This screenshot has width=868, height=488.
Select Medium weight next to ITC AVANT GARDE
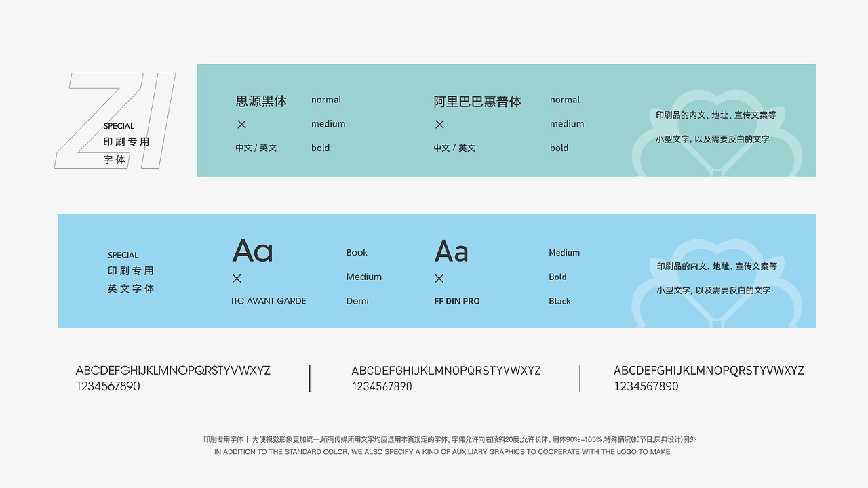[x=364, y=277]
